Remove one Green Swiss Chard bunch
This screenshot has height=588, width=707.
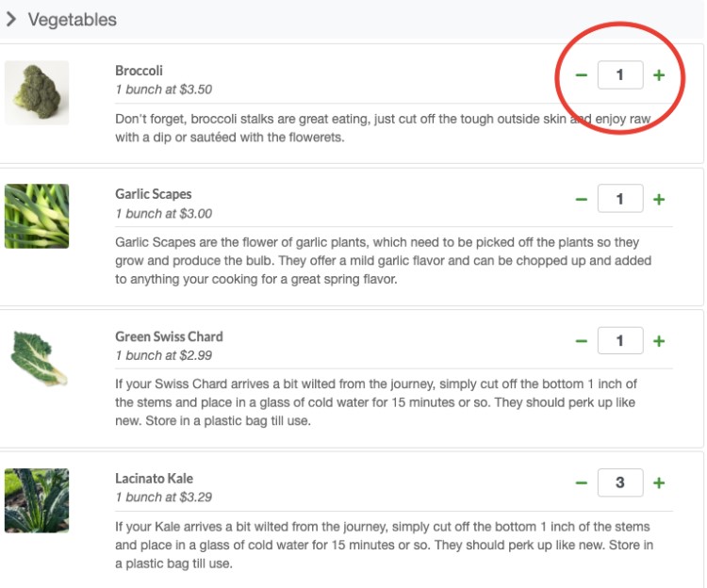[x=582, y=341]
